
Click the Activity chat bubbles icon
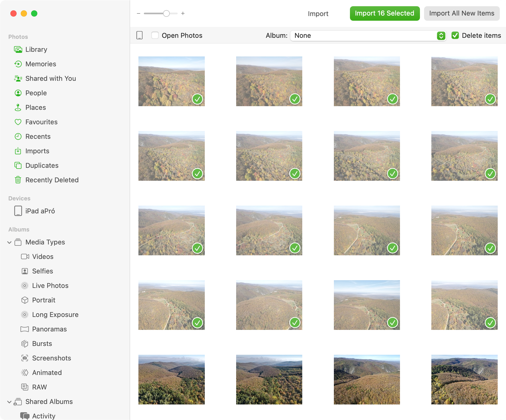pyautogui.click(x=25, y=416)
